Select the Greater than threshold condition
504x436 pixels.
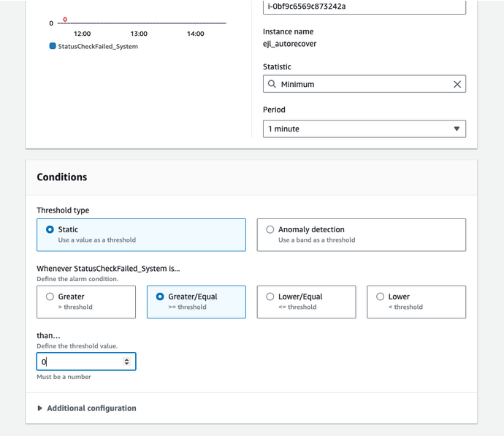click(x=50, y=297)
